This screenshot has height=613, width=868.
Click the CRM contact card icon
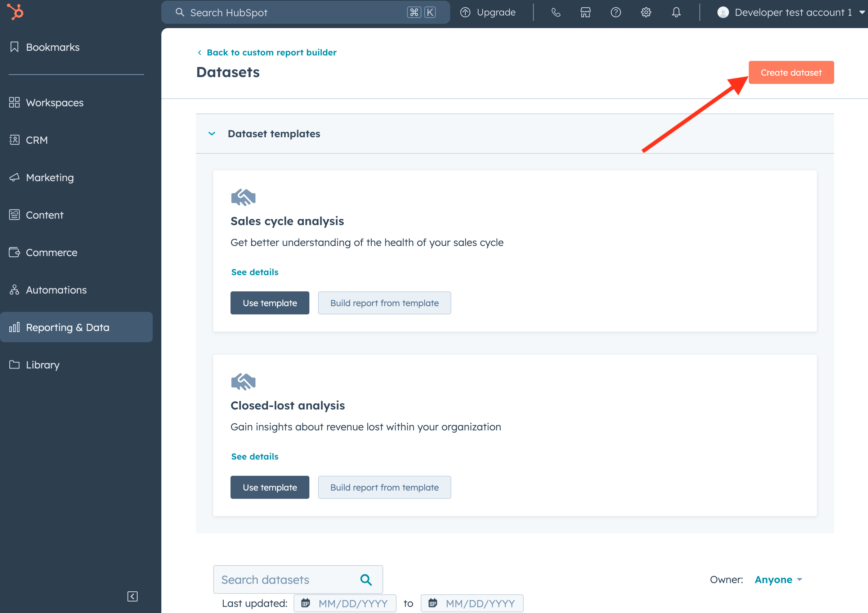click(x=14, y=140)
